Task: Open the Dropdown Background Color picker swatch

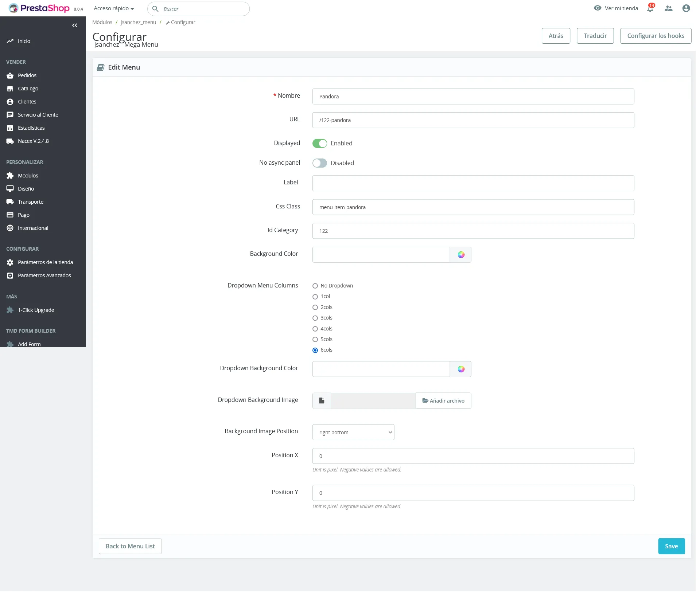Action: [x=461, y=369]
